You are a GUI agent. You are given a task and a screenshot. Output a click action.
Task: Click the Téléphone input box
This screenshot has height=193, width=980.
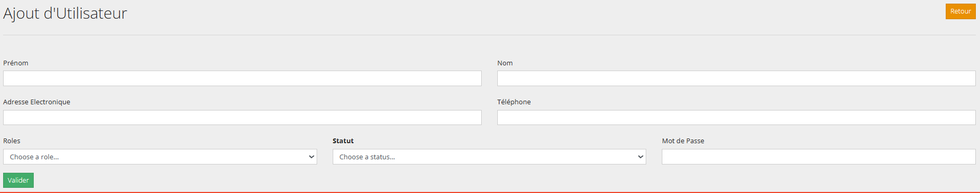point(737,117)
